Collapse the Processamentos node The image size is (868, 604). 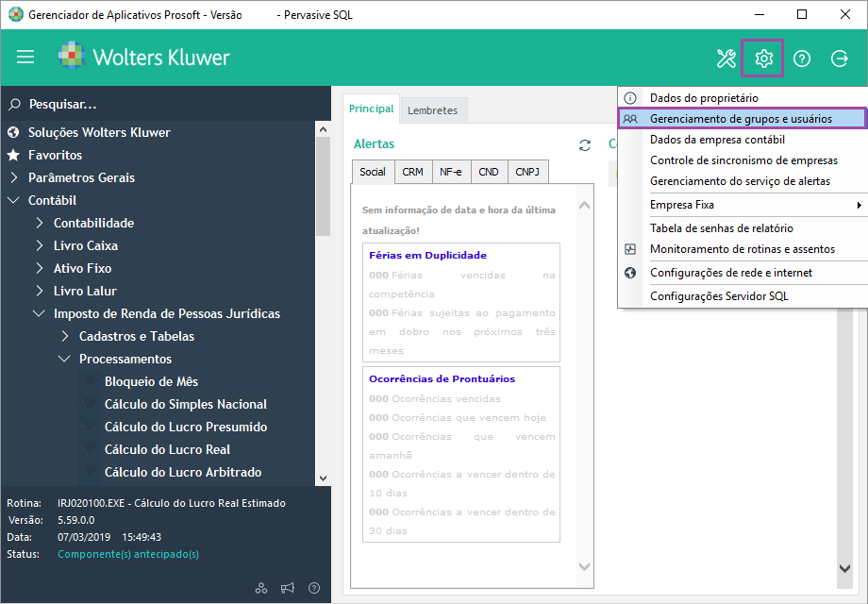click(64, 359)
